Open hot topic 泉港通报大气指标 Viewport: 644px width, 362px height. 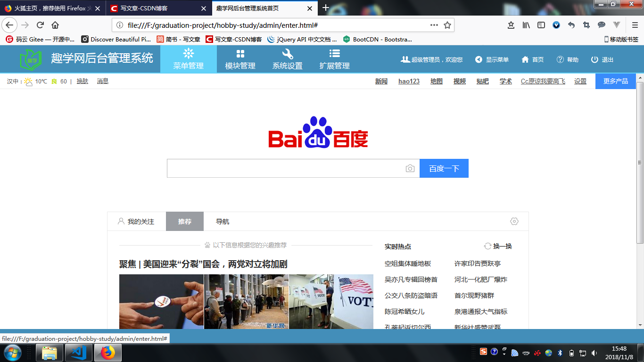[x=481, y=312]
